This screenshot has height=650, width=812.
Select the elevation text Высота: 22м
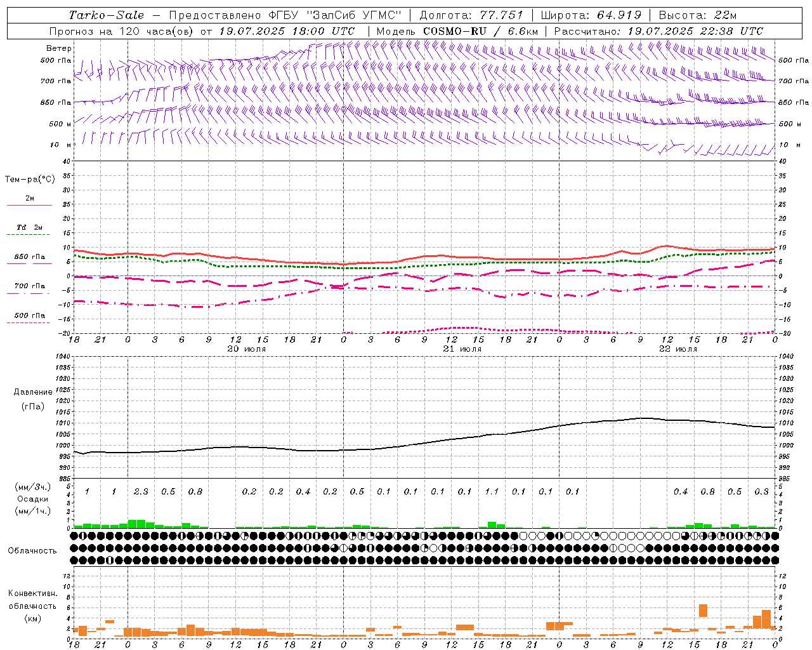tap(697, 15)
